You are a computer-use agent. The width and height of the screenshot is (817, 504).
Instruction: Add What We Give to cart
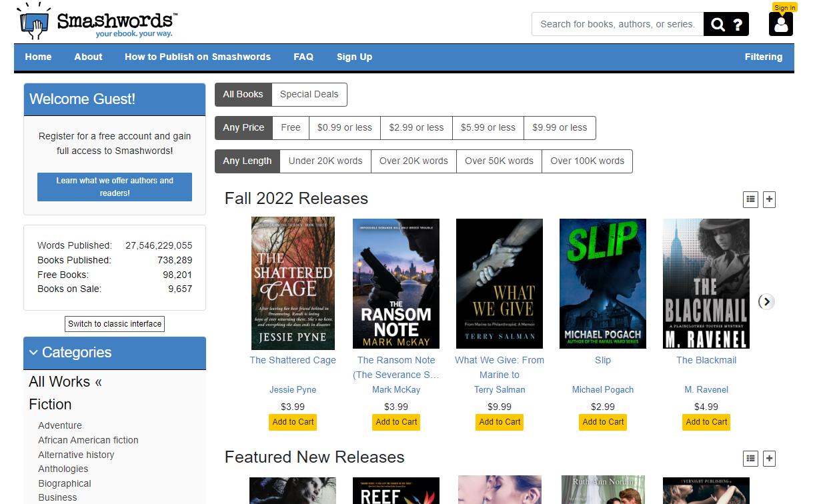(x=500, y=422)
